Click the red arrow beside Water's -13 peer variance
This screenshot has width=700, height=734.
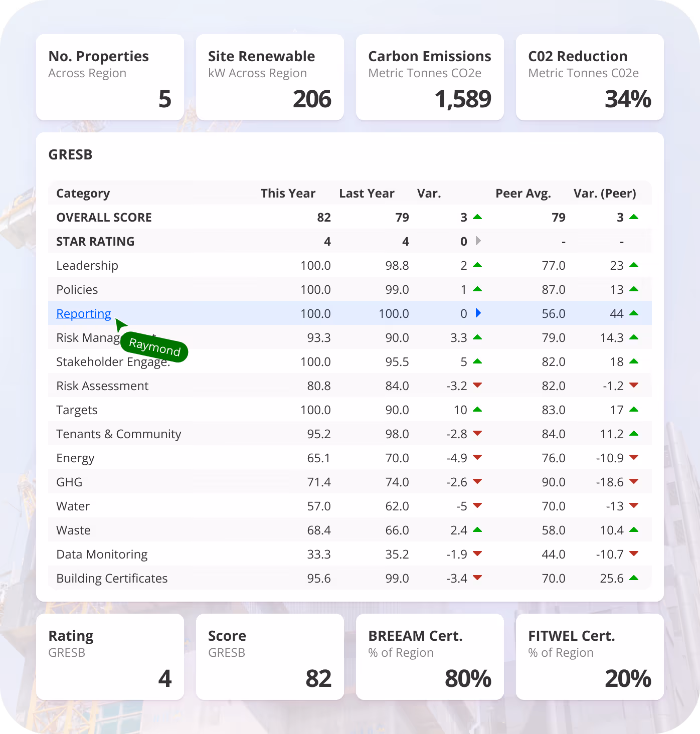coord(635,506)
